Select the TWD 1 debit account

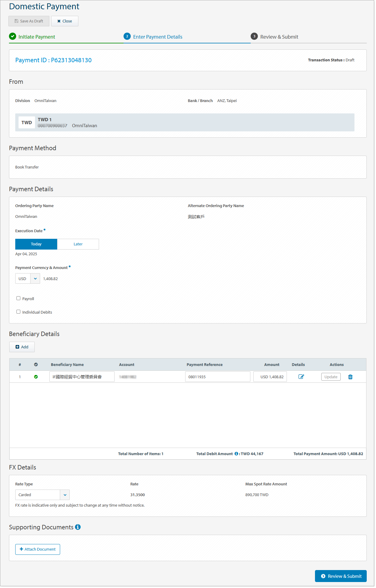tap(185, 122)
